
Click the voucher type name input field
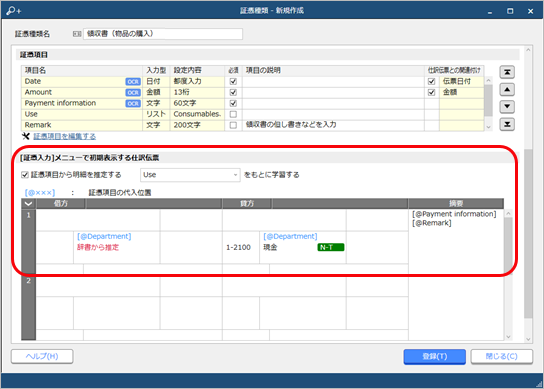tap(163, 34)
